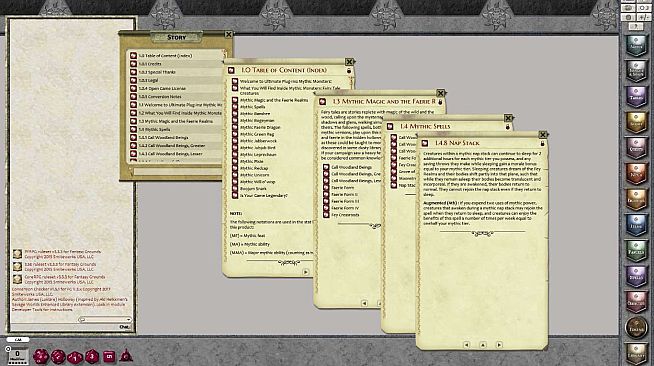This screenshot has height=366, width=654.
Task: Click the d8 die showing 3
Action: (92, 356)
